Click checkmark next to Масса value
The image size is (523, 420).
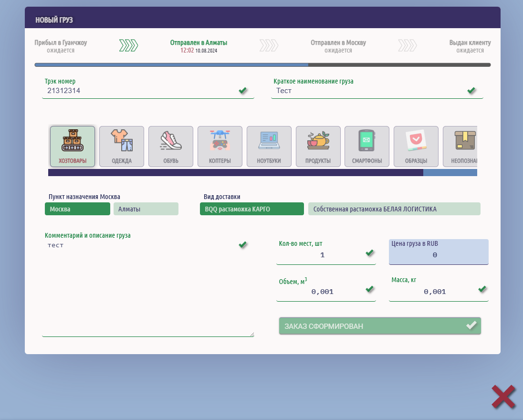point(482,289)
